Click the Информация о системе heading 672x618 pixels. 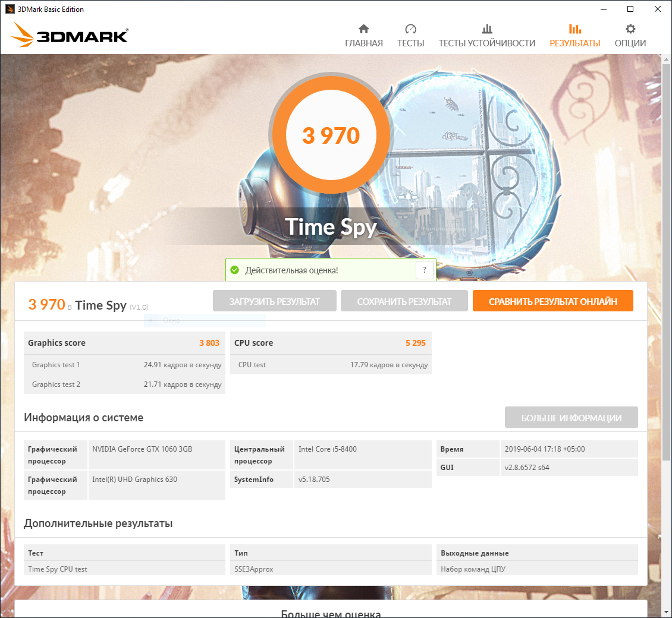tap(84, 418)
